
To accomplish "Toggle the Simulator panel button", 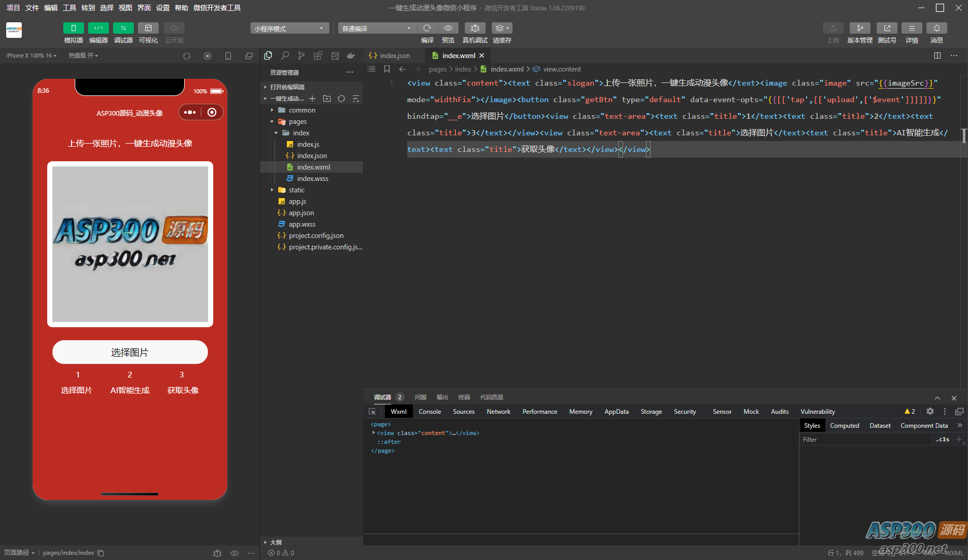I will coord(73,28).
